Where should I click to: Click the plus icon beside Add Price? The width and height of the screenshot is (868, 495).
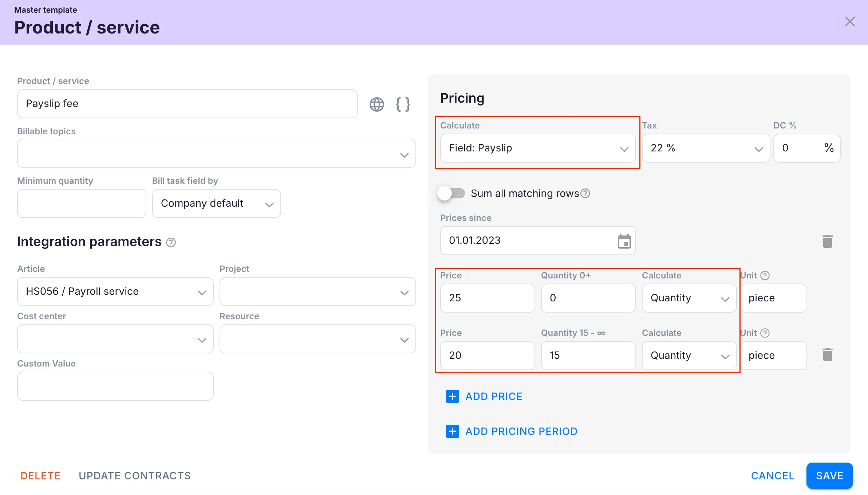pos(452,396)
